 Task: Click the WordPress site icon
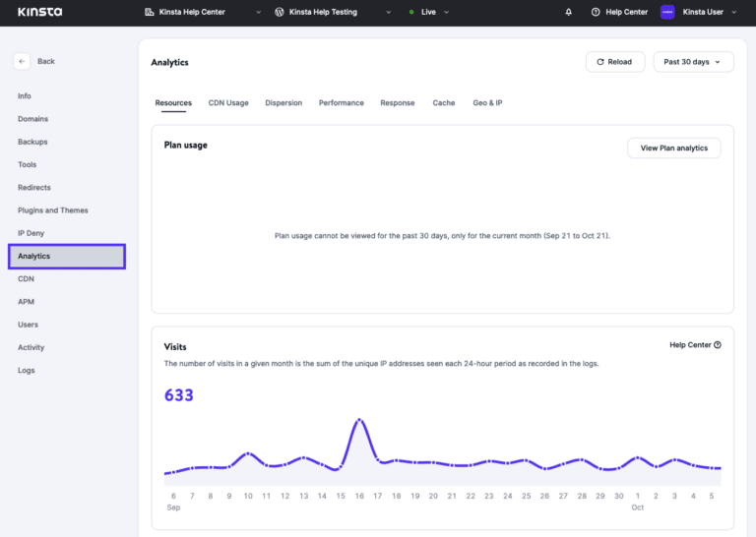coord(280,12)
